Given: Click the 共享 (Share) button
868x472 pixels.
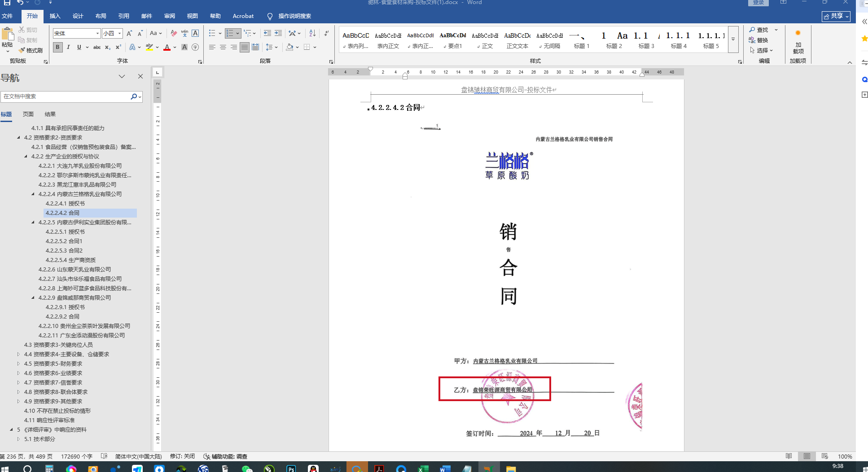Looking at the screenshot, I should pyautogui.click(x=836, y=16).
